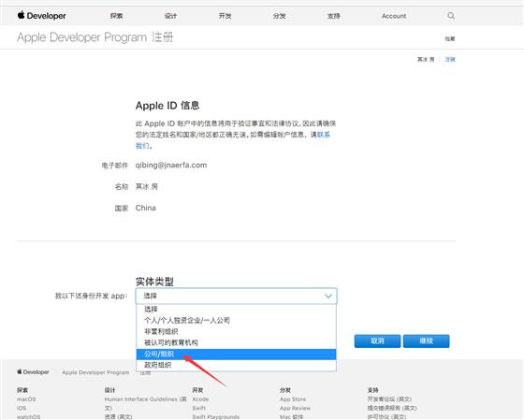Screen dimensions: 524x420
Task: Open footer Apple Developer Program breadcrumb
Action: (x=95, y=372)
